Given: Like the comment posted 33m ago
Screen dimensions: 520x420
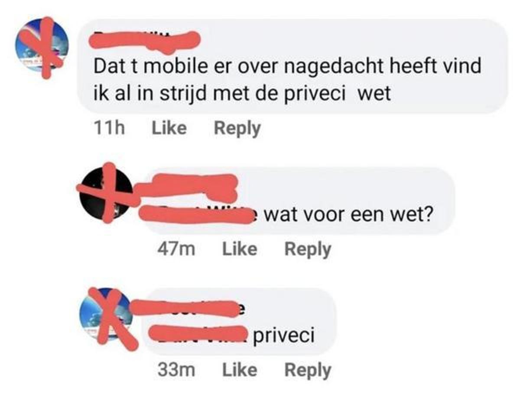Looking at the screenshot, I should (x=239, y=370).
